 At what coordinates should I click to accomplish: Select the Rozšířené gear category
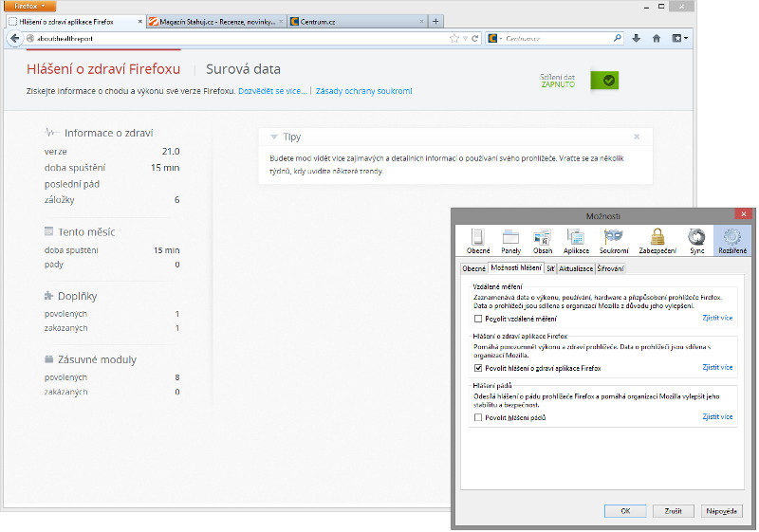[x=732, y=241]
